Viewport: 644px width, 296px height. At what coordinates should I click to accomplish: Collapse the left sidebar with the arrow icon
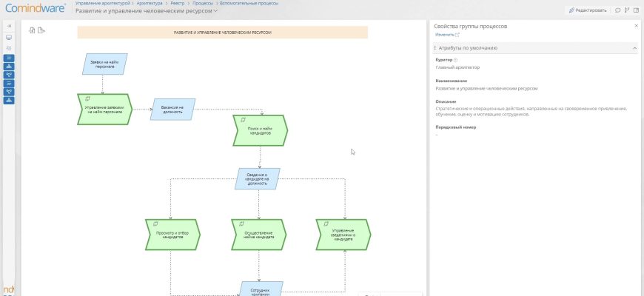[9, 25]
